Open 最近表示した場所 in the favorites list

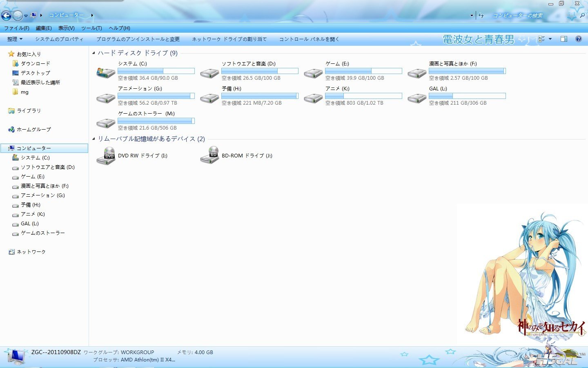click(x=40, y=83)
